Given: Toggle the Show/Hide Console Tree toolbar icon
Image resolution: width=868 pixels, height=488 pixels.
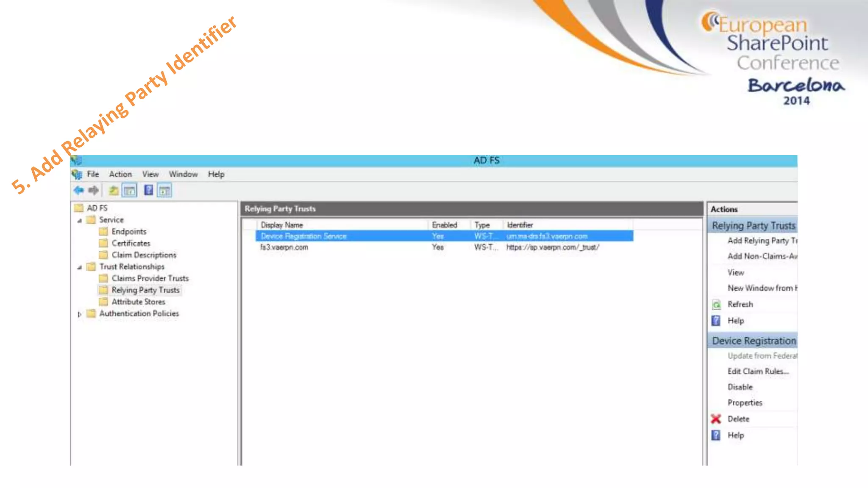Looking at the screenshot, I should pos(129,191).
